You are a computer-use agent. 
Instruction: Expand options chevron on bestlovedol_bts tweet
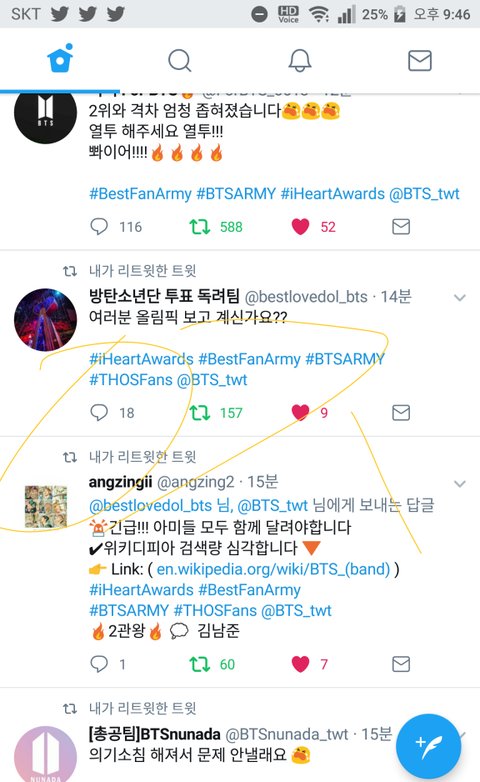point(460,298)
